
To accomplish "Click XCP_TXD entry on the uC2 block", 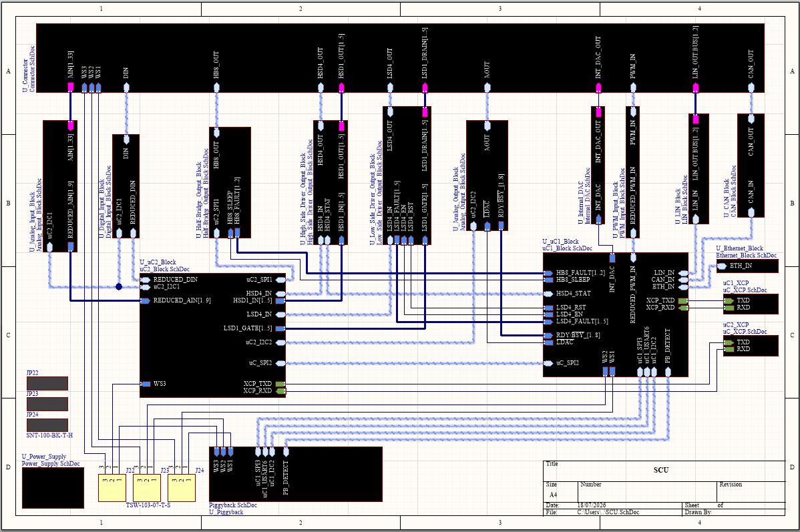I will click(264, 384).
